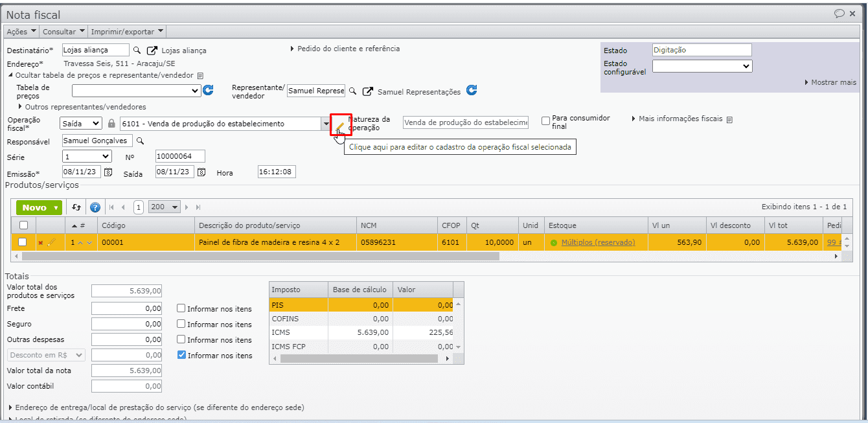Edit item 00001 with pencil icon
The width and height of the screenshot is (868, 423).
click(x=51, y=242)
